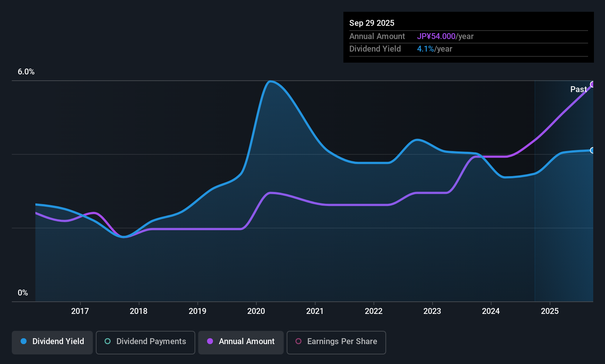Show the Earnings Per Share series
The height and width of the screenshot is (364, 605).
(336, 342)
